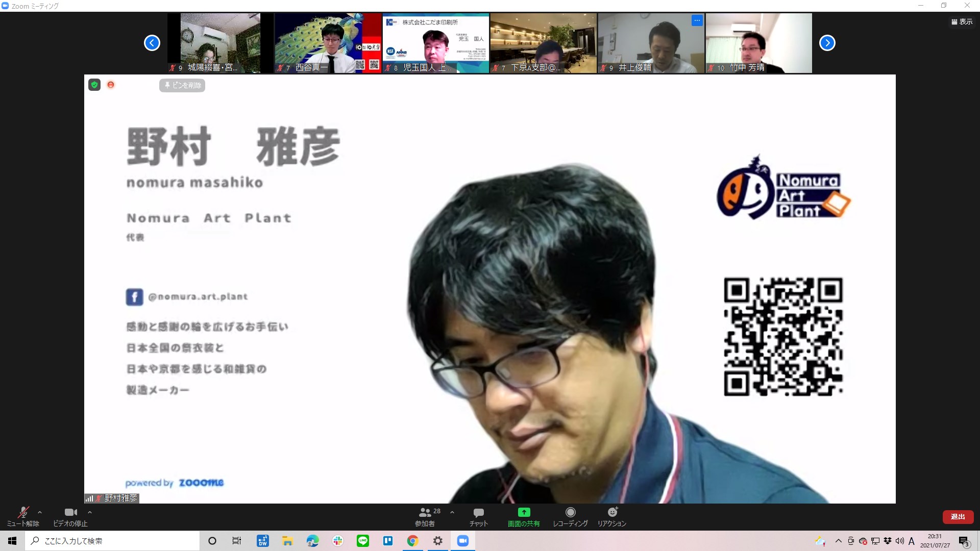Select 児玉国人 participant thumbnail
Image resolution: width=980 pixels, height=551 pixels.
[436, 43]
